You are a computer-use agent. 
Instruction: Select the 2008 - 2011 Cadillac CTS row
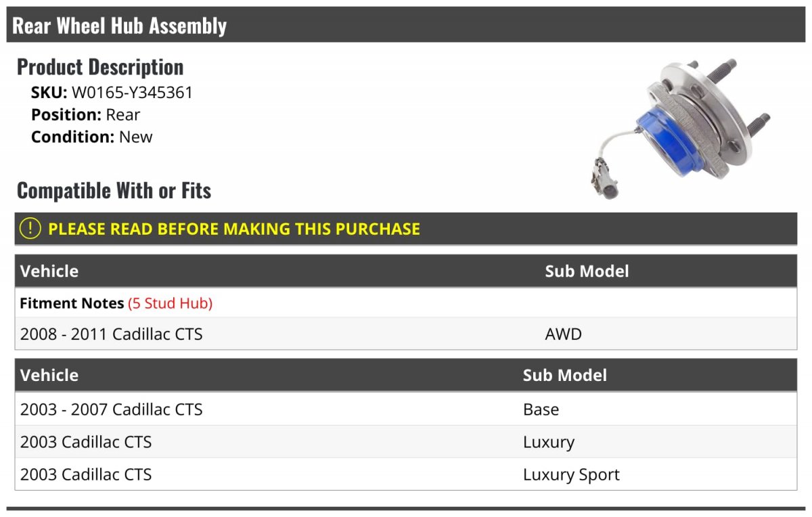tap(406, 334)
